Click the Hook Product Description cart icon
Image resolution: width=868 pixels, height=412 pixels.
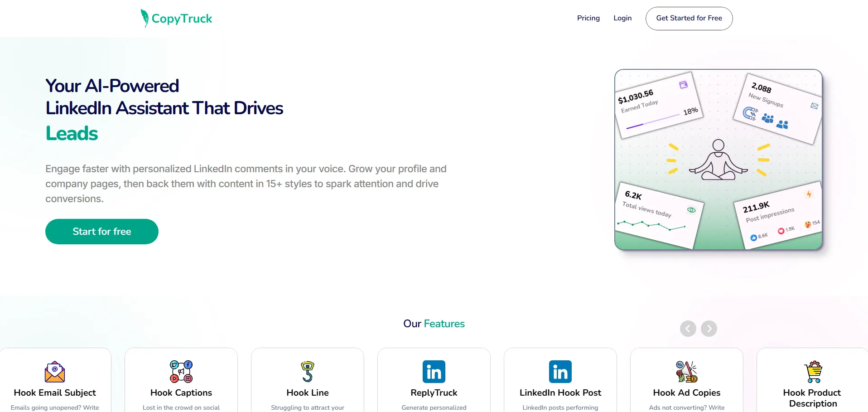point(813,372)
